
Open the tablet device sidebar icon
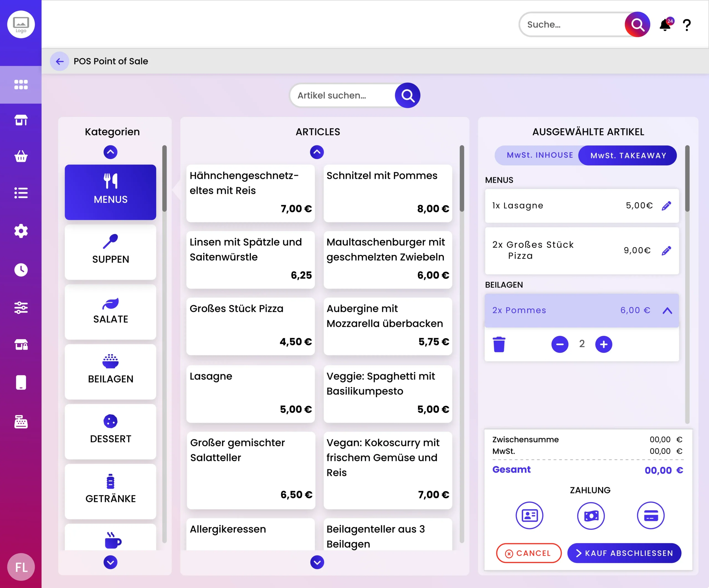pos(21,382)
